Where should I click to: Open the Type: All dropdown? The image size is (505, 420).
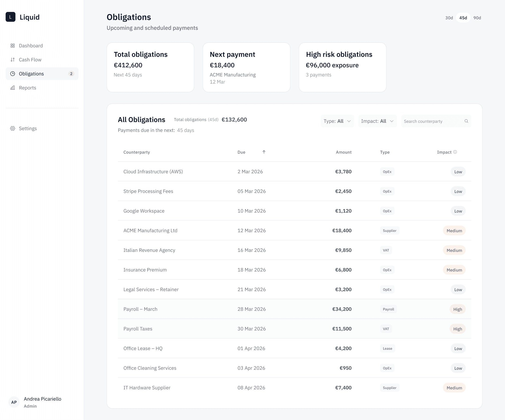[337, 121]
